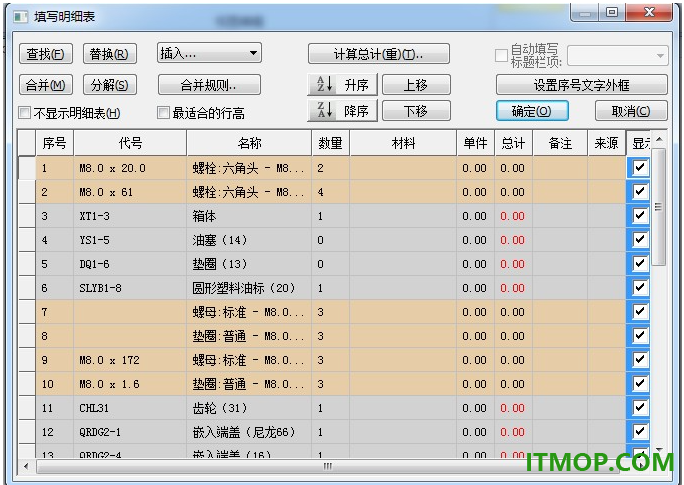Click the vertical scrollbar thumb
684x485 pixels.
[659, 207]
